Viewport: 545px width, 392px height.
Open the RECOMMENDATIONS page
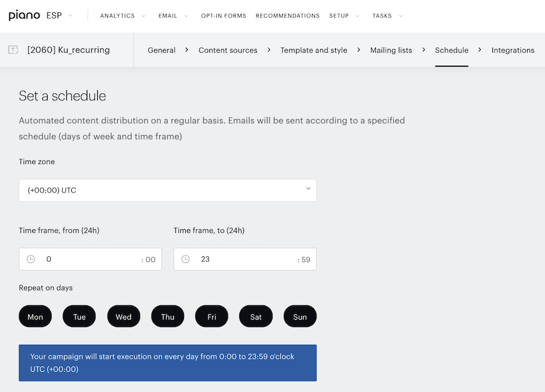(287, 16)
